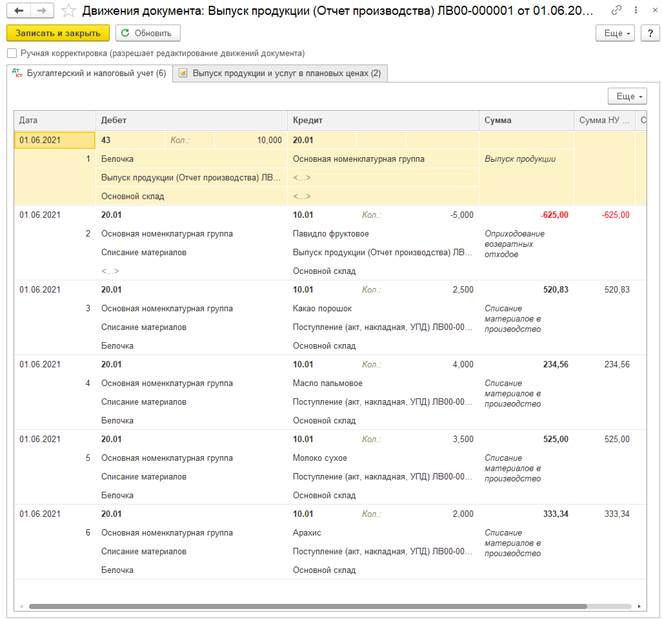Click the scrollbar right arrow
Image resolution: width=662 pixels, height=620 pixels.
[639, 606]
